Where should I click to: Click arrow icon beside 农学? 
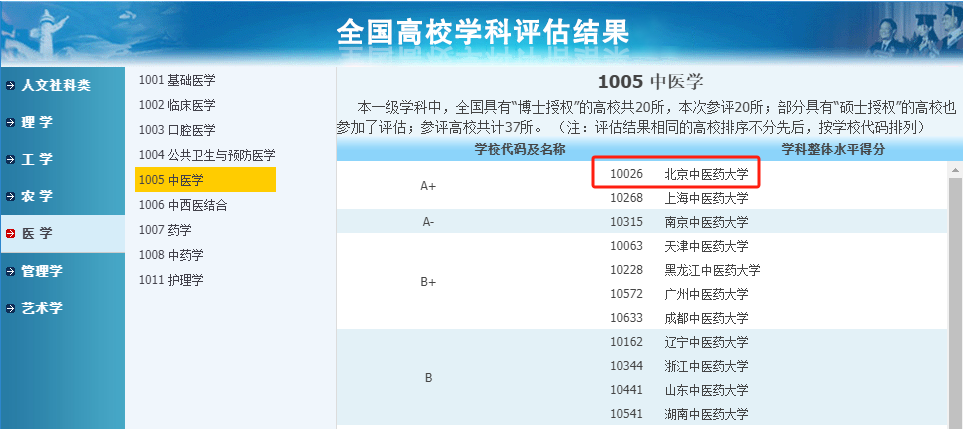tap(10, 196)
